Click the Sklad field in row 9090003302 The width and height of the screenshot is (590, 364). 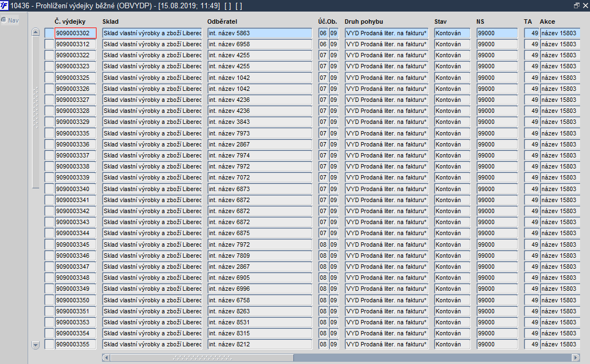click(152, 33)
